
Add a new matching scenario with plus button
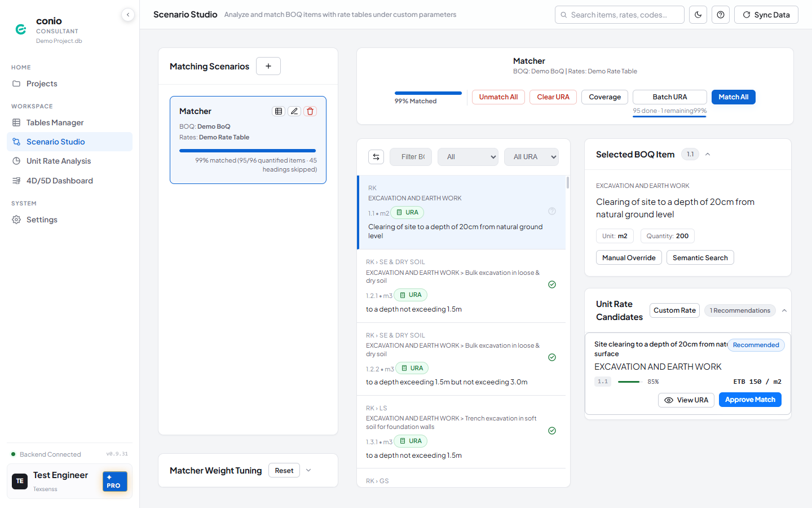click(x=268, y=66)
